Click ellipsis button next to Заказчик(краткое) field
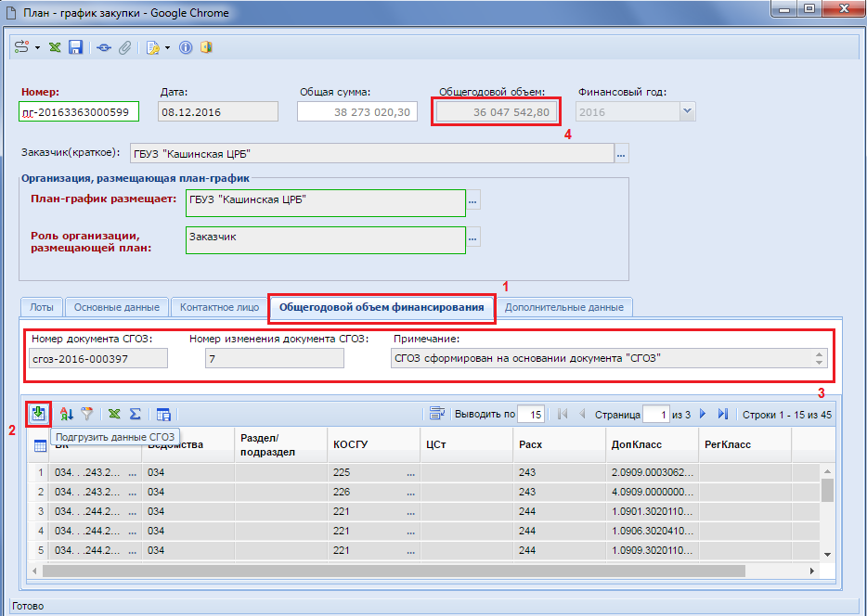Screen dimensions: 867x616 point(622,153)
